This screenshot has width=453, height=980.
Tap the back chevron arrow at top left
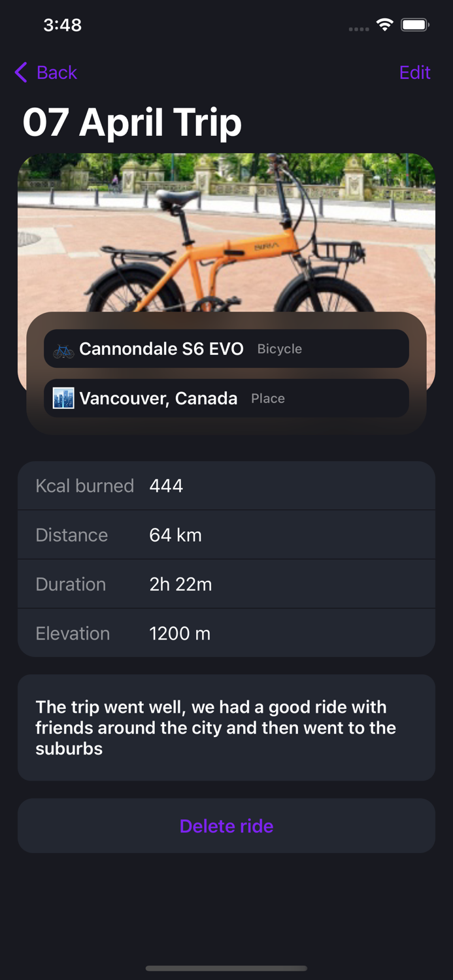[20, 73]
